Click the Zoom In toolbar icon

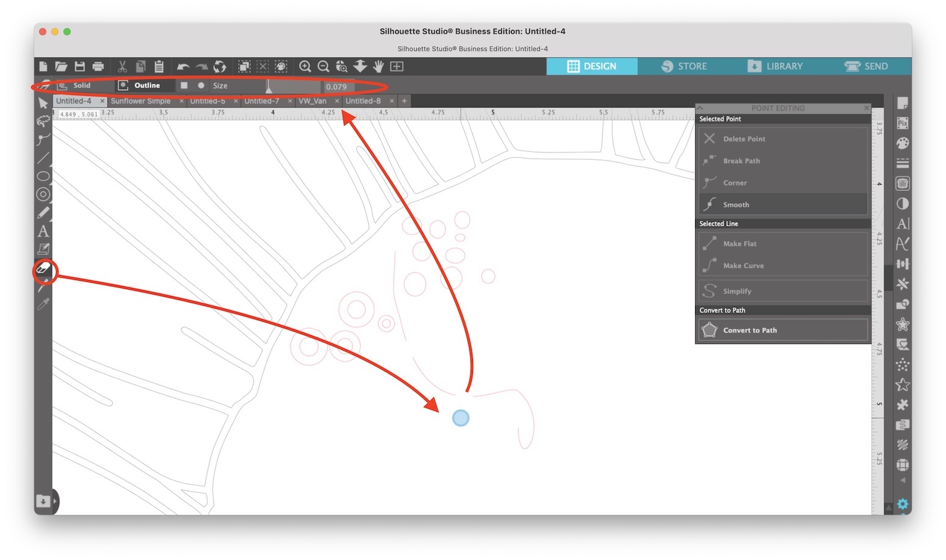tap(305, 66)
